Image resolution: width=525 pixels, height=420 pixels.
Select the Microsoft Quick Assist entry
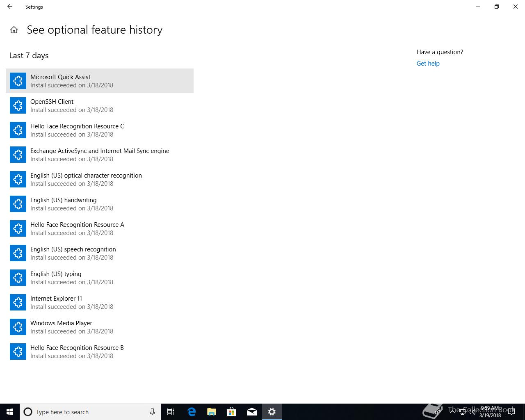(x=100, y=81)
